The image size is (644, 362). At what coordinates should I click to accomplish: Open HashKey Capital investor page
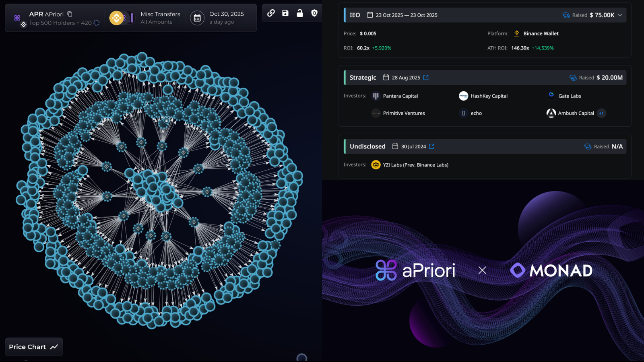(x=489, y=96)
